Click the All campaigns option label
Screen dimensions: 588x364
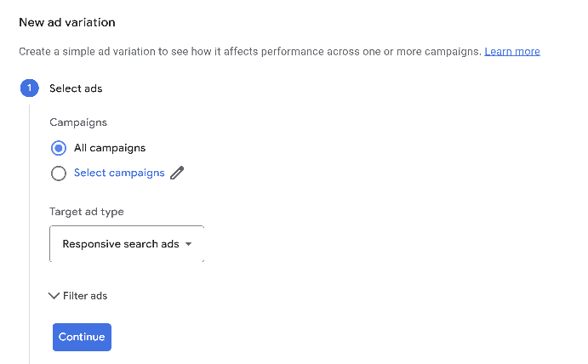110,148
